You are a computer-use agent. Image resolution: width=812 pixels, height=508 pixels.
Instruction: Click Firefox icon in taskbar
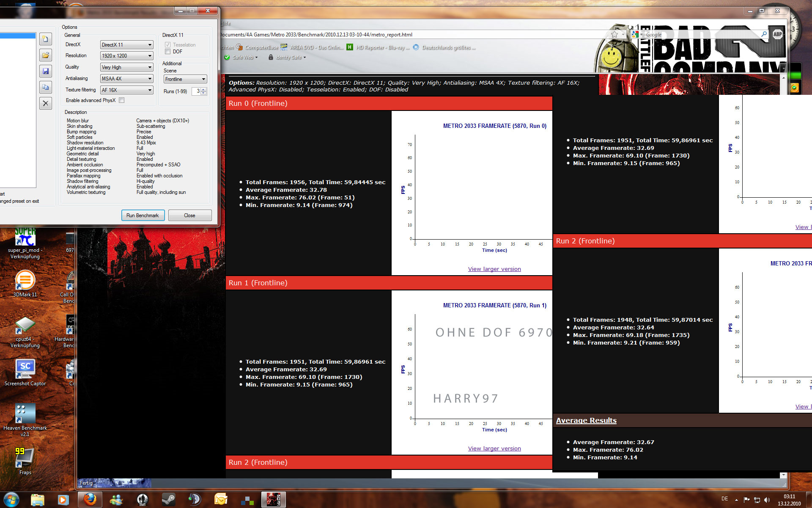[90, 500]
